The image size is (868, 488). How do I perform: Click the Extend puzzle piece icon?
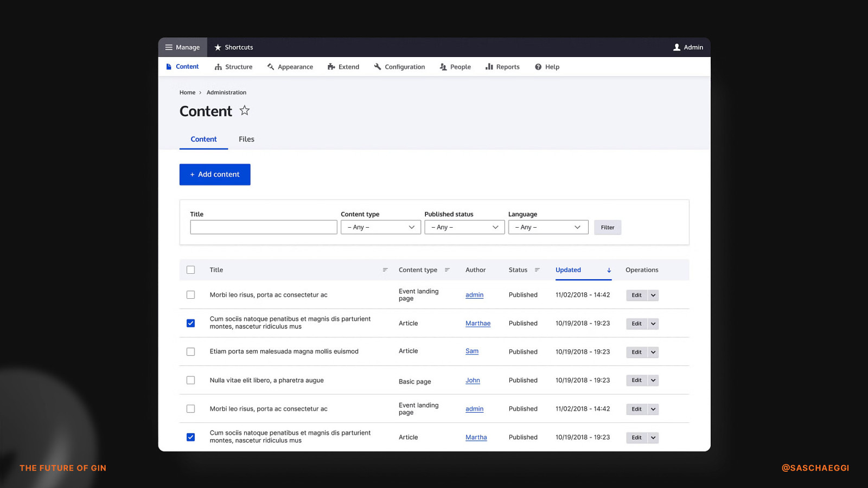click(x=331, y=67)
